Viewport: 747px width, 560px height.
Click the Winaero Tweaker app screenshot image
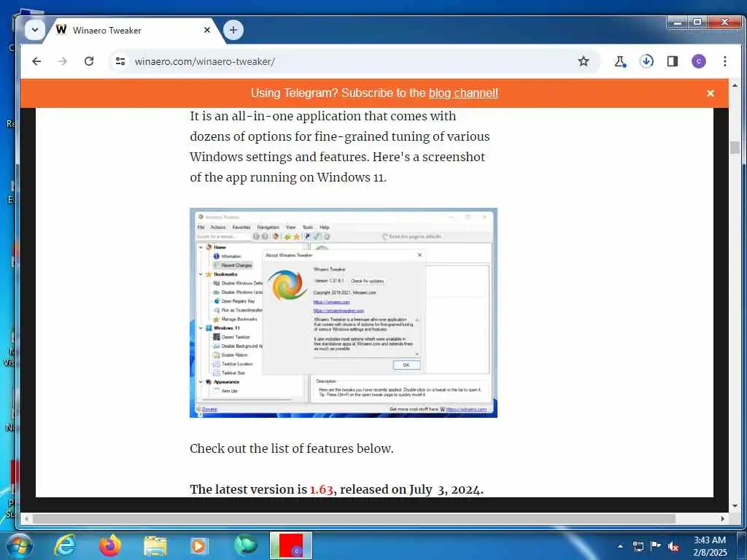coord(344,313)
